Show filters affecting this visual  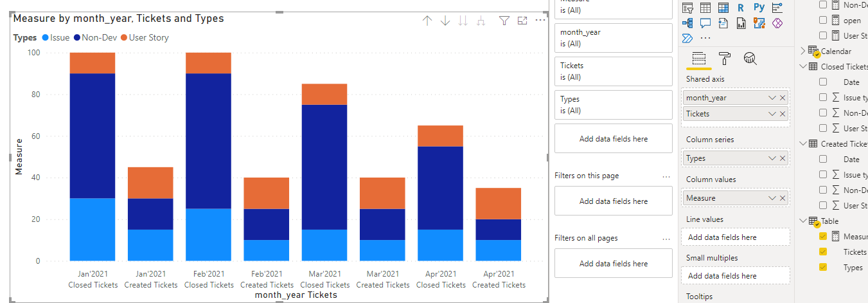(x=504, y=21)
